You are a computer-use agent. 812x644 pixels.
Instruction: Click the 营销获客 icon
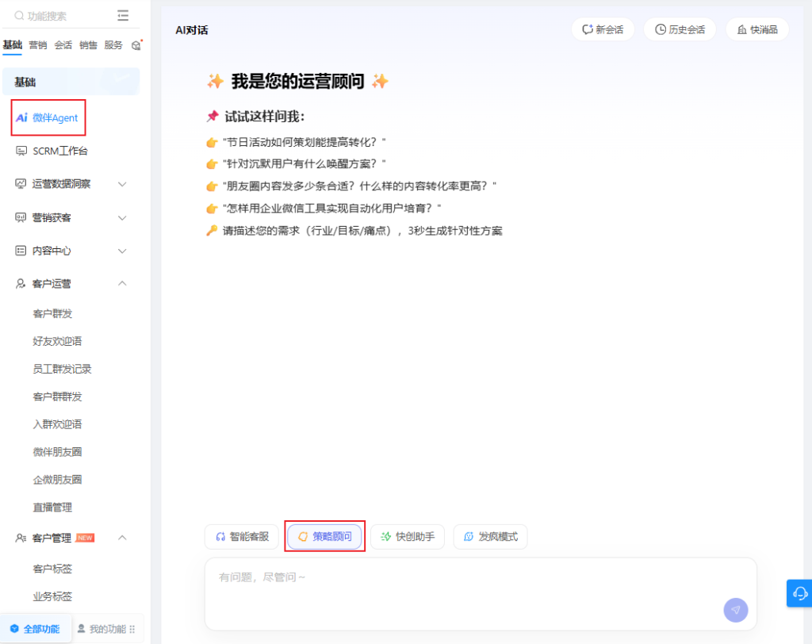(21, 217)
